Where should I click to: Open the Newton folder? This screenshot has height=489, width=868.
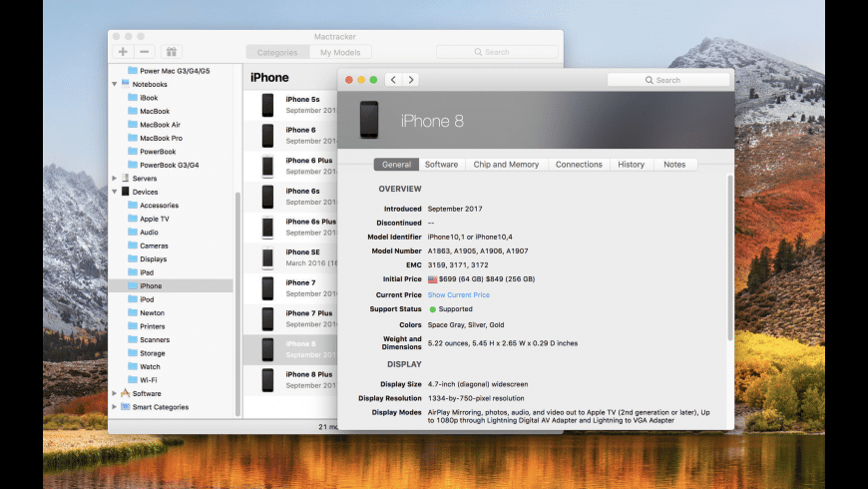pos(146,313)
